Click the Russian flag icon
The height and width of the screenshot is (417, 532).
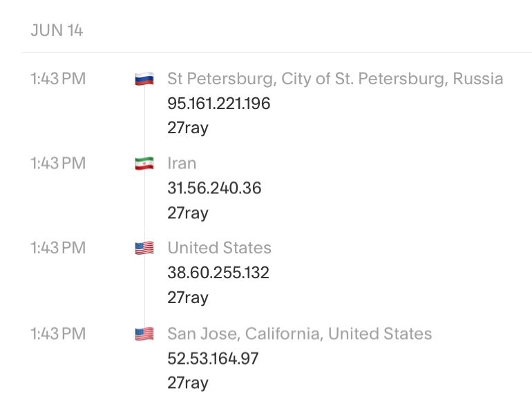pyautogui.click(x=144, y=79)
